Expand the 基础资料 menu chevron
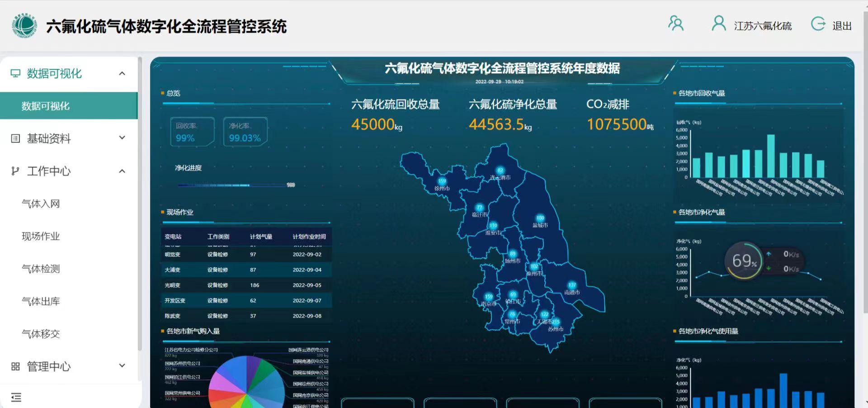The height and width of the screenshot is (408, 868). [x=122, y=138]
